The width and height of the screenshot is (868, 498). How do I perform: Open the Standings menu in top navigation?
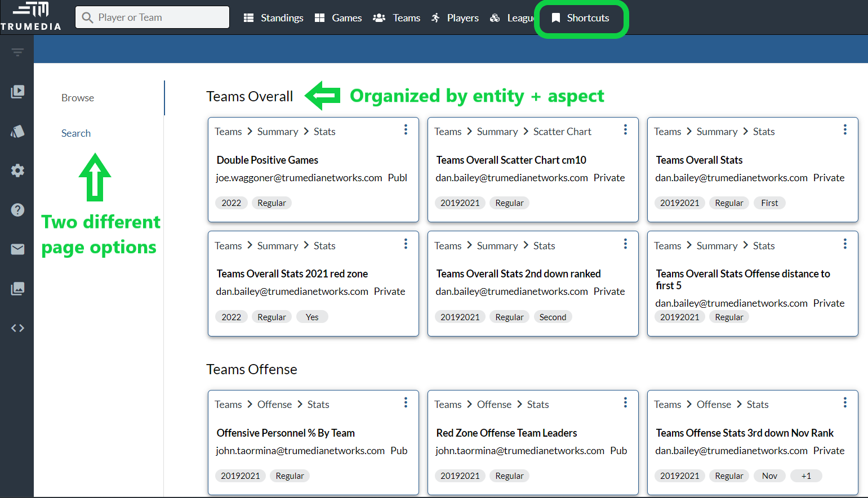[x=274, y=18]
